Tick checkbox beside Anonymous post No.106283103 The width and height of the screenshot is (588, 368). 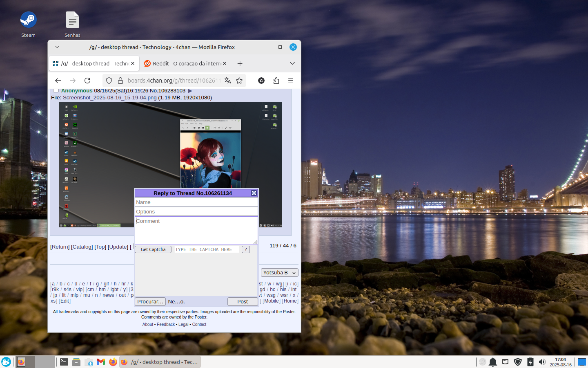(56, 90)
